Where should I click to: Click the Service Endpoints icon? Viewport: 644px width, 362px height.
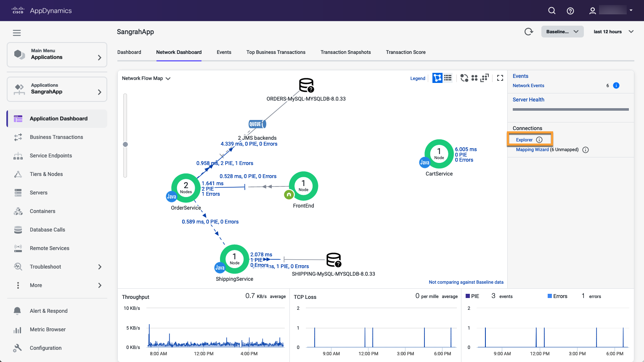point(18,156)
